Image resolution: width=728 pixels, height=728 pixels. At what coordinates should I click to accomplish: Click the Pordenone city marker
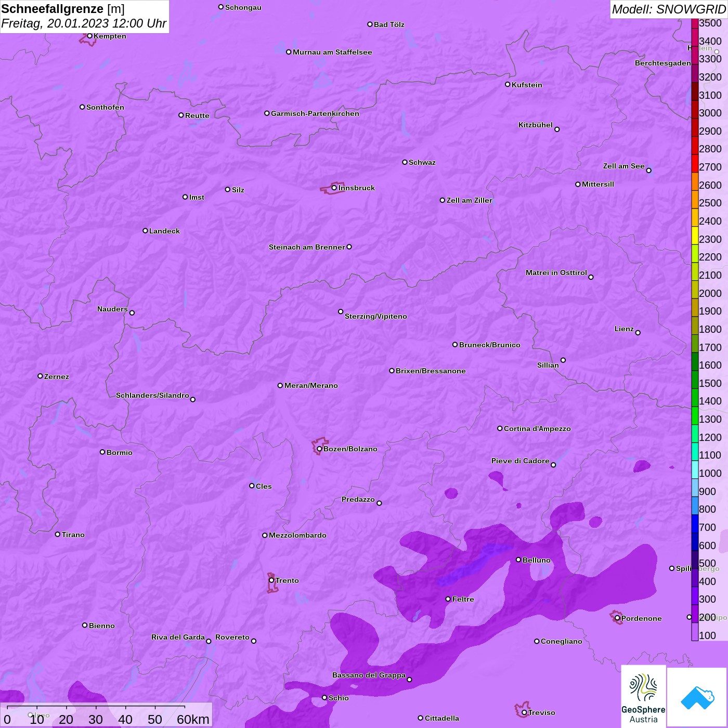617,618
